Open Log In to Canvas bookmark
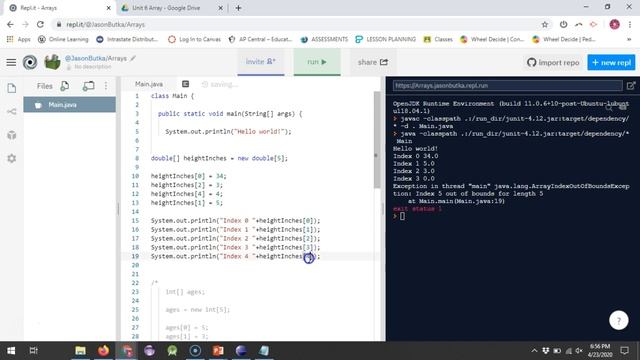 pyautogui.click(x=194, y=39)
